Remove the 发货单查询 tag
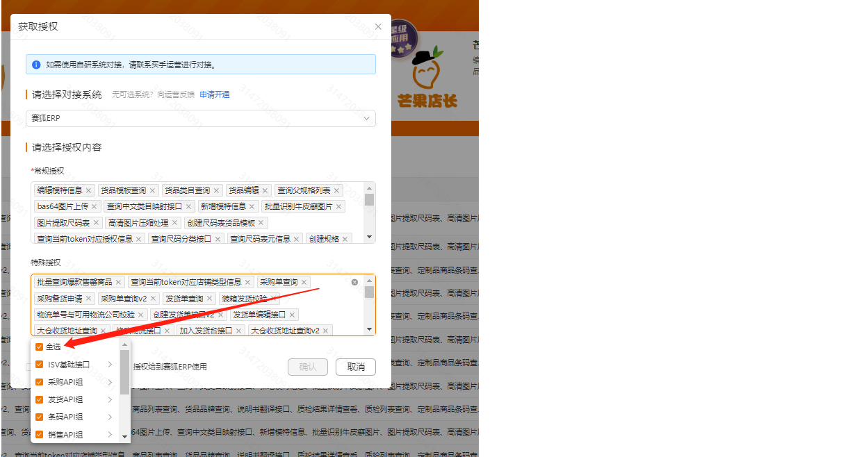Image resolution: width=868 pixels, height=457 pixels. pyautogui.click(x=209, y=299)
